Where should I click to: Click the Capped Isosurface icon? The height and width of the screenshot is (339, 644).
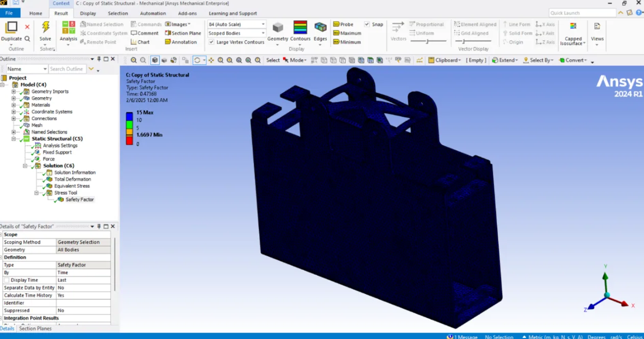pyautogui.click(x=573, y=26)
